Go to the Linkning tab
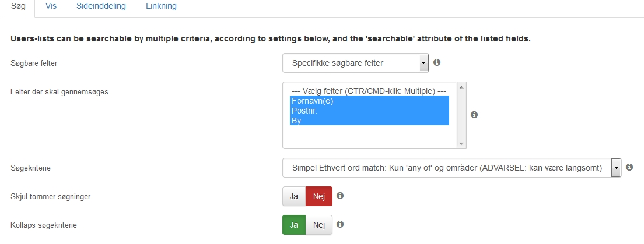Viewport: 644px width, 244px height. 161,6
